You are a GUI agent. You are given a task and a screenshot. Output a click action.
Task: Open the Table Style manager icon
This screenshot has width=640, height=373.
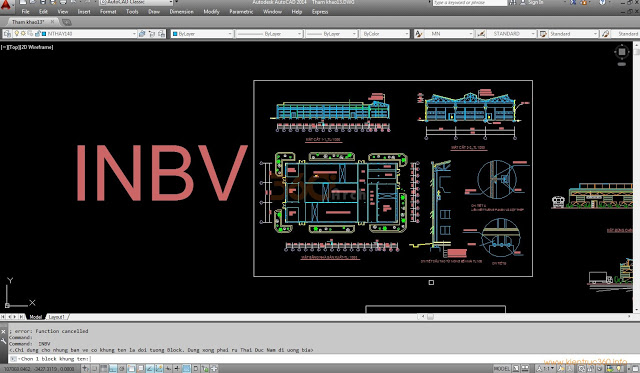[543, 34]
